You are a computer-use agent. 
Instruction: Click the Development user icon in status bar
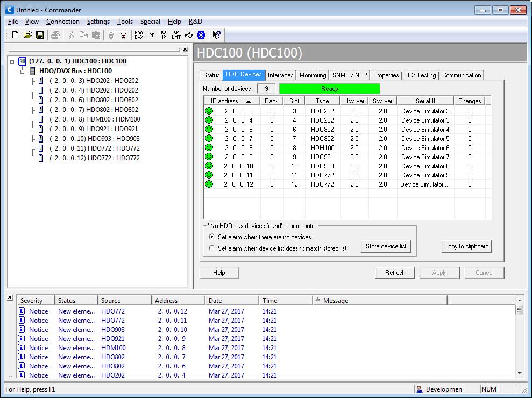tap(420, 389)
